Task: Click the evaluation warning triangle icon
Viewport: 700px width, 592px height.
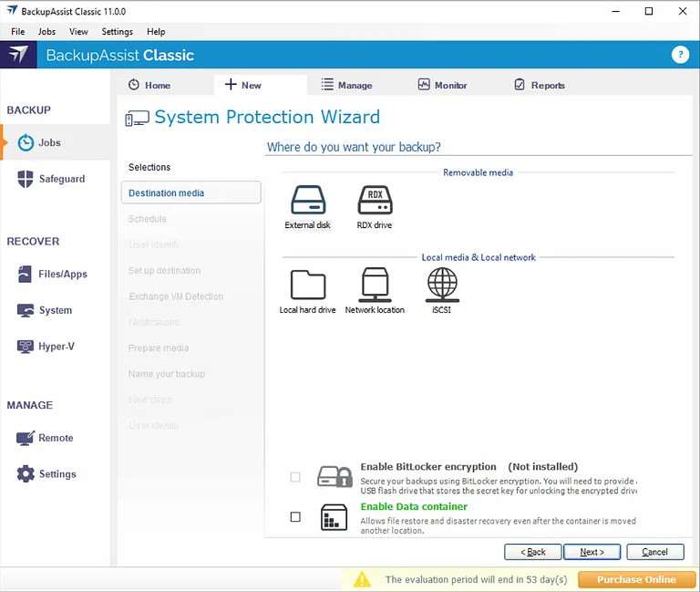Action: point(362,579)
